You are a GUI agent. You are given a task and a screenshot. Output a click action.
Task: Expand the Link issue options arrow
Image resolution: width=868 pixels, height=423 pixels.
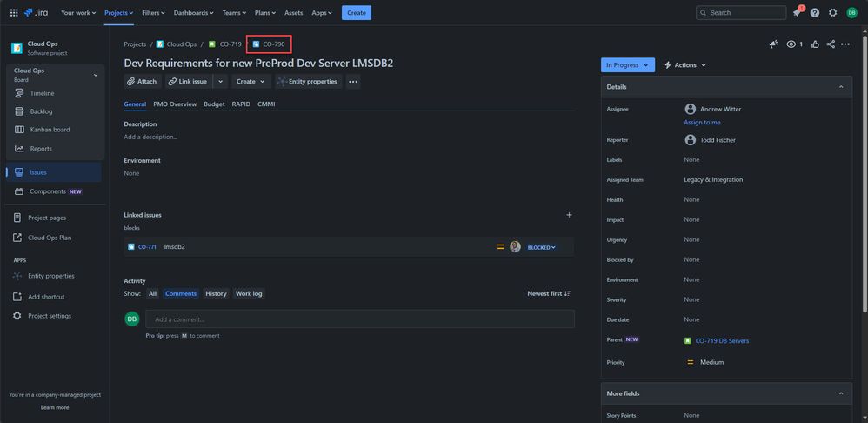[x=220, y=82]
